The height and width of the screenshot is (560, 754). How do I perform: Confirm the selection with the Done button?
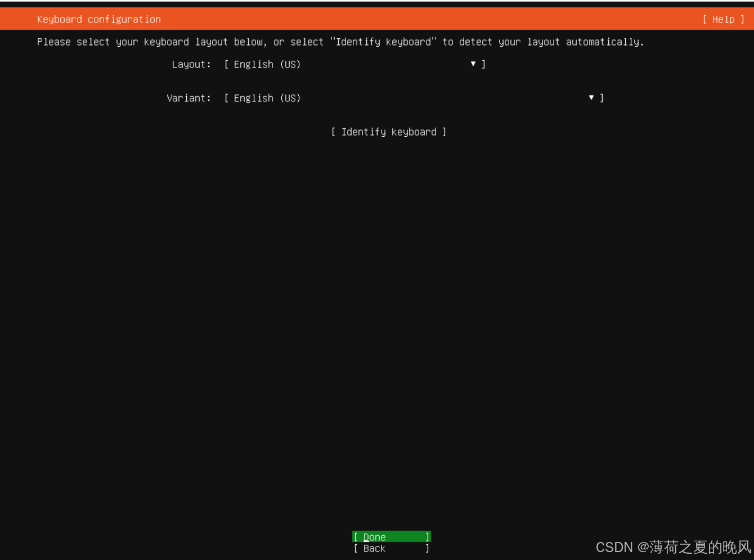[x=392, y=537]
